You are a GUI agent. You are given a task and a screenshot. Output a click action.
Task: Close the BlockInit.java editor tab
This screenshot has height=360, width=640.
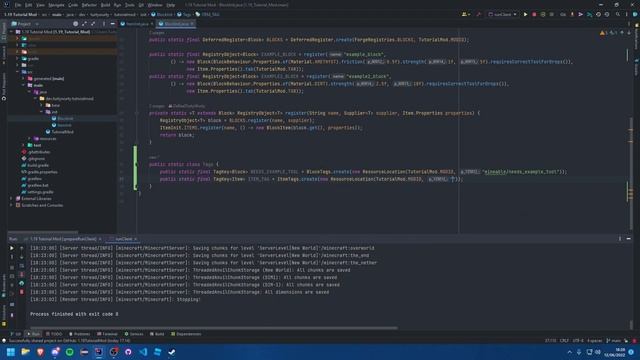(x=192, y=24)
